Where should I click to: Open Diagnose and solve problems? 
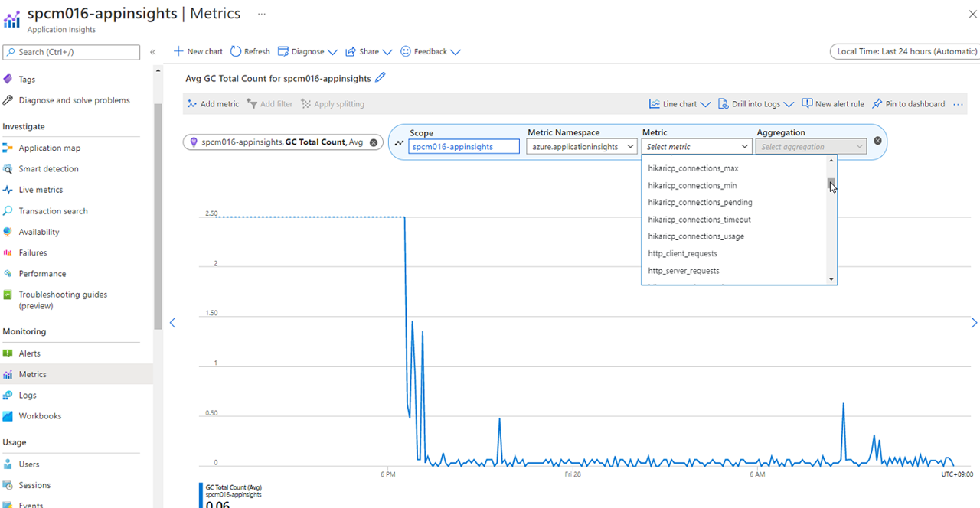point(66,100)
